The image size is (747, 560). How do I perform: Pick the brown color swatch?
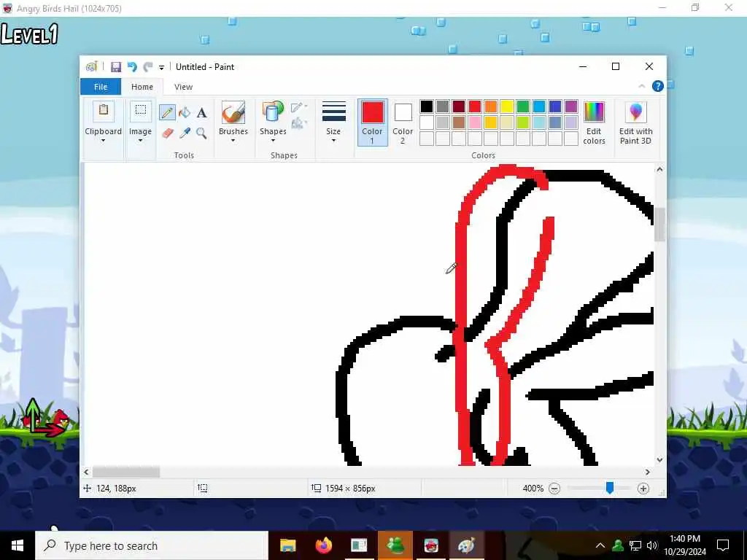459,122
